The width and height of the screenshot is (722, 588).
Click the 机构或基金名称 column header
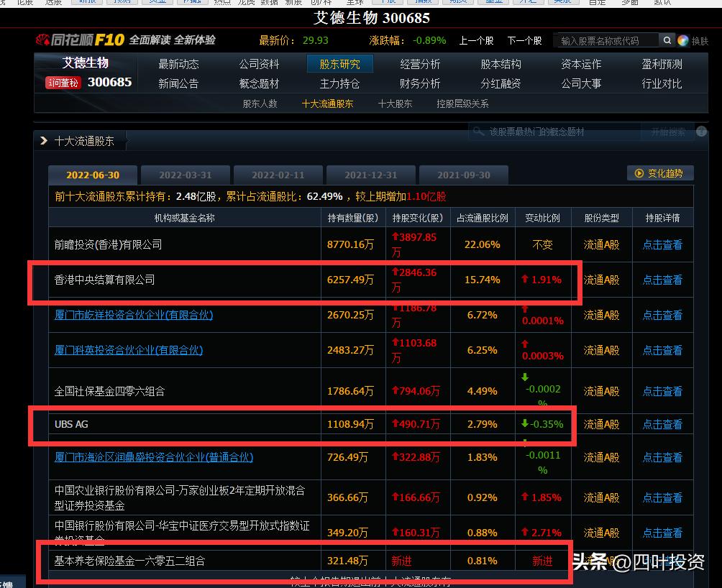pos(185,218)
